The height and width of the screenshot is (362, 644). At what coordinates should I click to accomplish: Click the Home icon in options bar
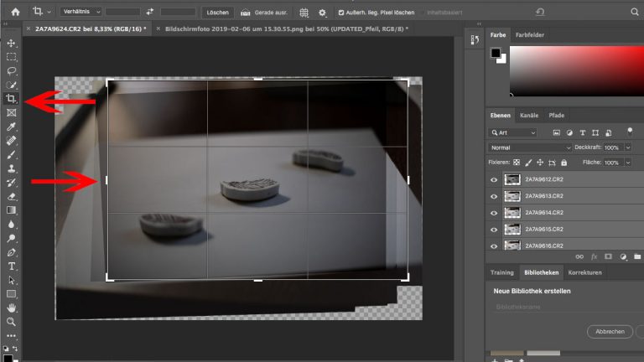click(15, 13)
